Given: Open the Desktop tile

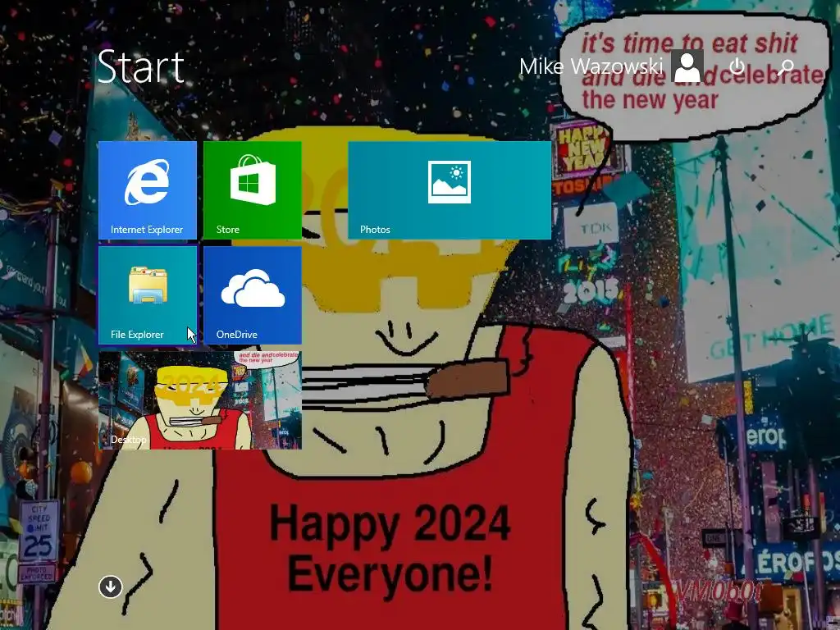Looking at the screenshot, I should (x=200, y=400).
